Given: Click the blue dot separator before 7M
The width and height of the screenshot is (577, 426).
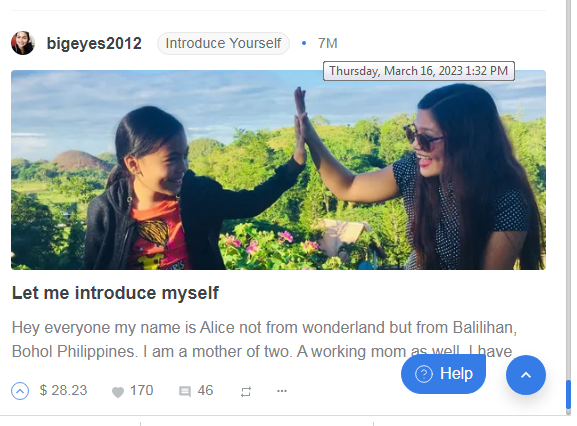Looking at the screenshot, I should pos(304,43).
